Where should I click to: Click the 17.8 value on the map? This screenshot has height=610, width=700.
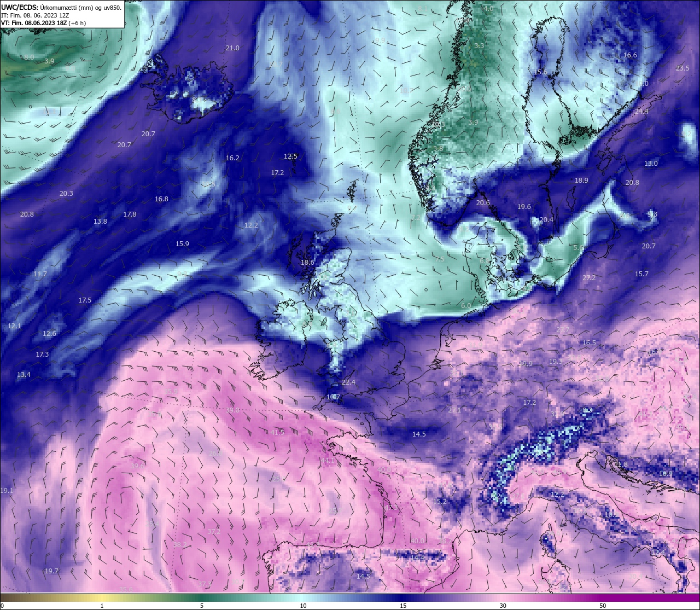tap(130, 214)
